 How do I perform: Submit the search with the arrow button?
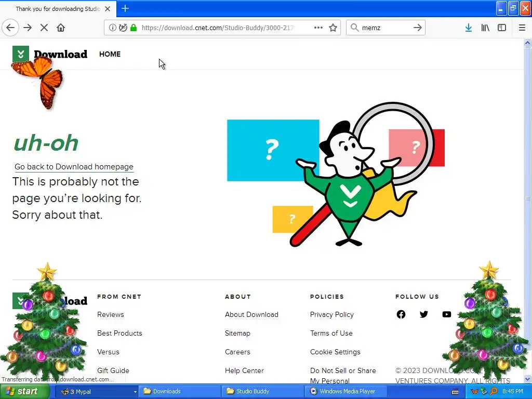tap(418, 28)
